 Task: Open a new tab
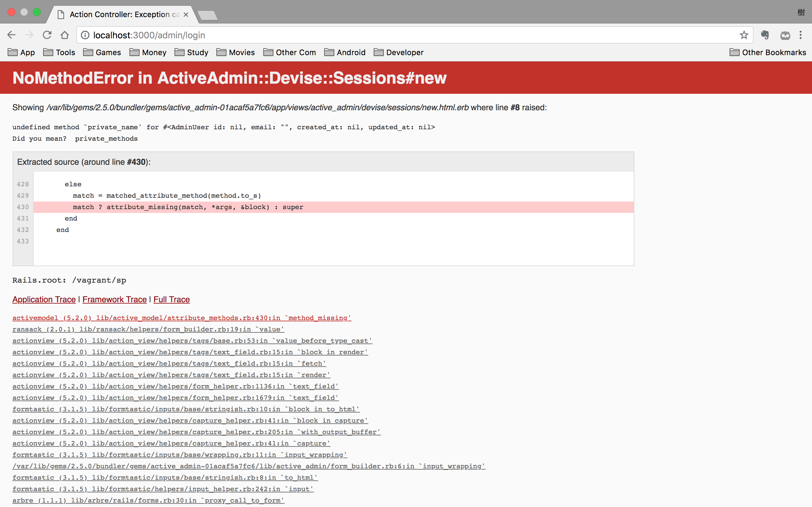pos(207,15)
